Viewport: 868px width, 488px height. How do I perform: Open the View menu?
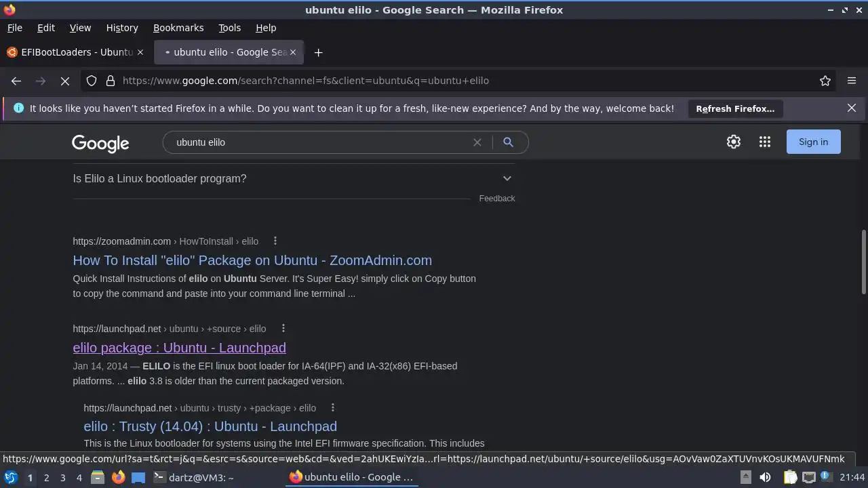[80, 28]
